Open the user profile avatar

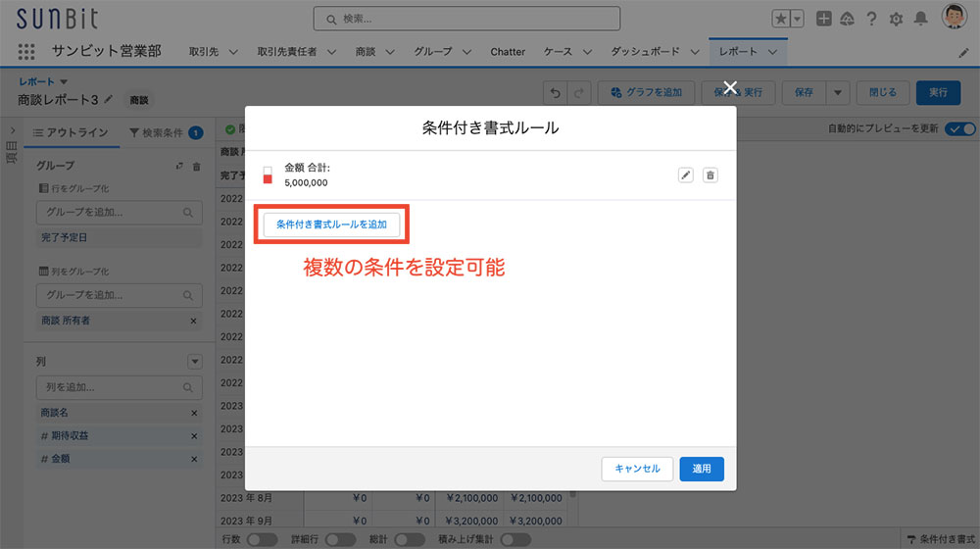click(x=954, y=17)
